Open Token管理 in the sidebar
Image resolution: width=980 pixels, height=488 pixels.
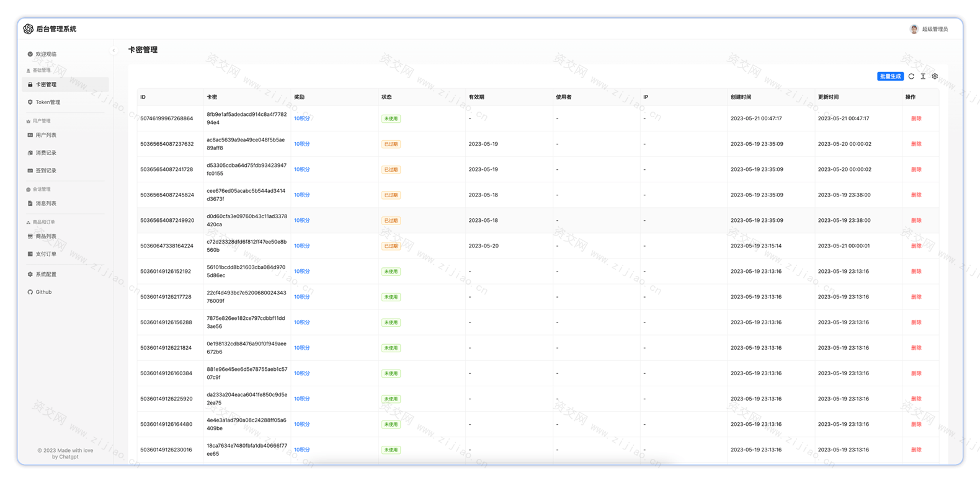[65, 102]
